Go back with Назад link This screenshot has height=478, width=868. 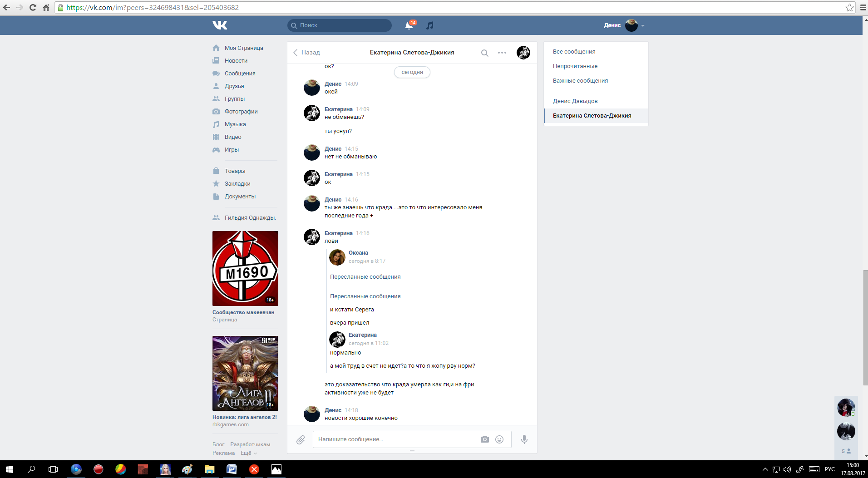(x=306, y=53)
